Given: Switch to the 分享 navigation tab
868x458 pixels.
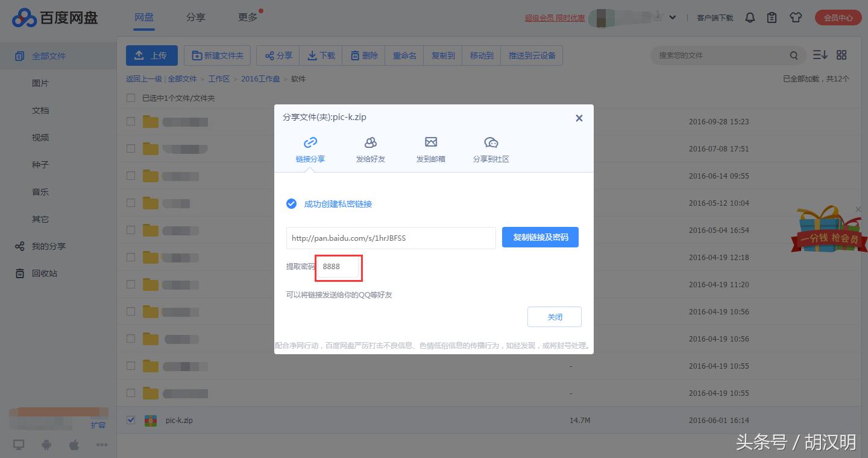Looking at the screenshot, I should [x=195, y=17].
